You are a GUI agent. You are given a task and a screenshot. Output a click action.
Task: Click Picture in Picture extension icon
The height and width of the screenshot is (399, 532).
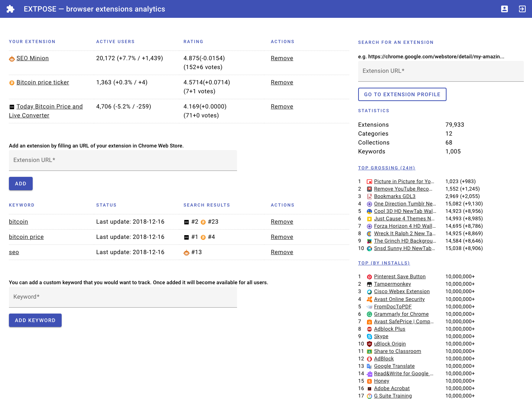[x=369, y=182]
